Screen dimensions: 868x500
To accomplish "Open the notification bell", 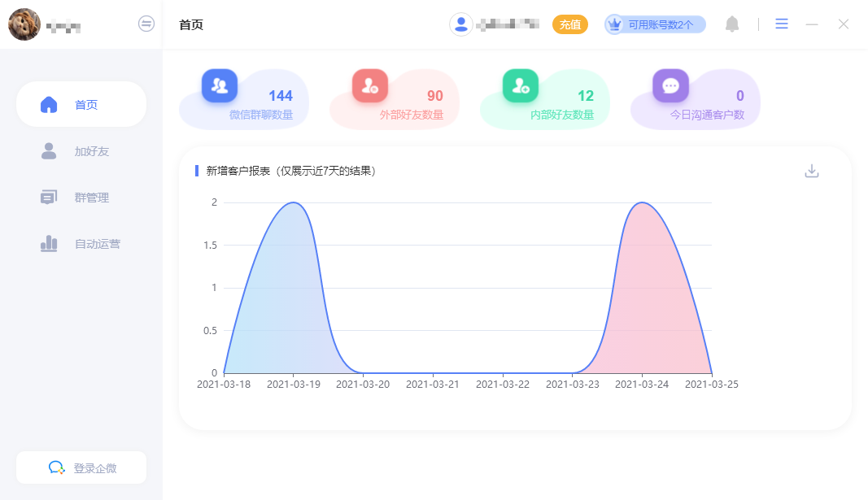I will [x=732, y=24].
